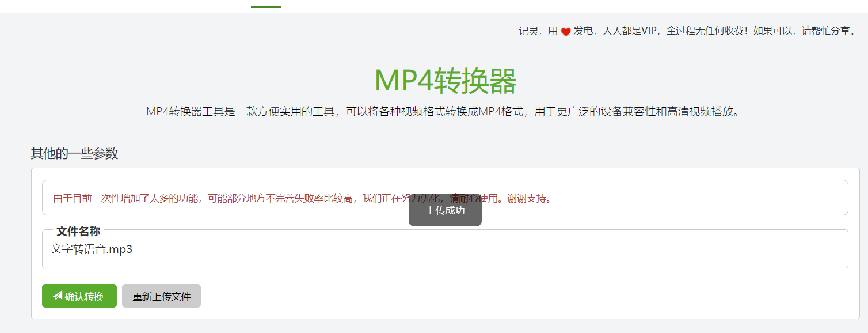Select the file name 文字转语音.mp3
This screenshot has width=868, height=333.
(x=92, y=249)
